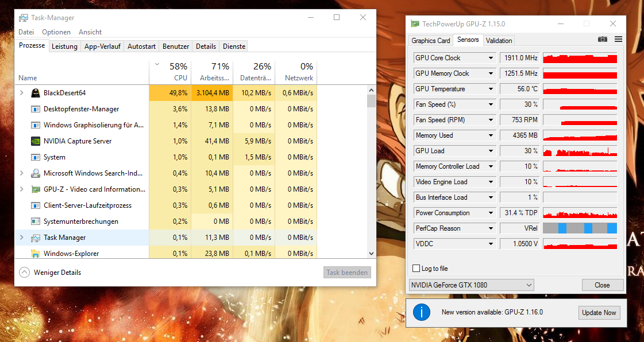644x342 pixels.
Task: Sort processes by Arbeitsspeicher column
Action: click(x=212, y=72)
